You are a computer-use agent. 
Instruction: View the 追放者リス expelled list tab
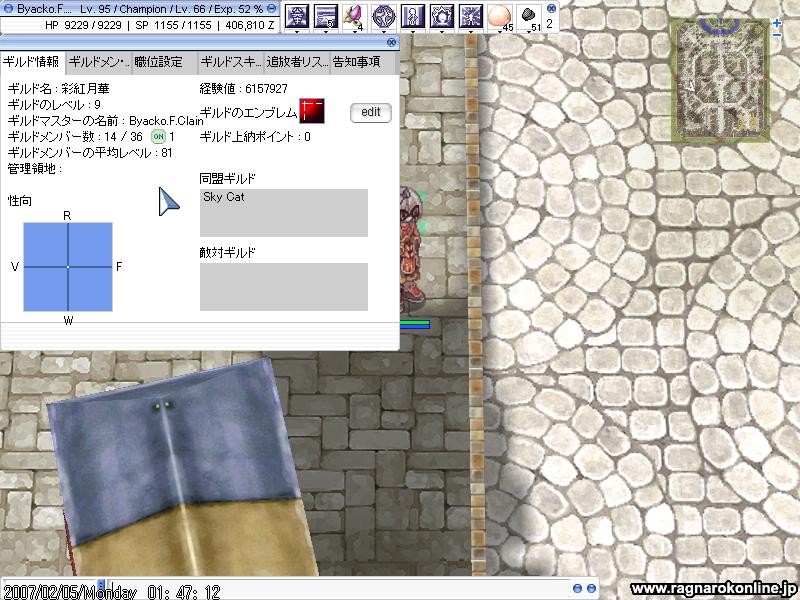coord(297,62)
